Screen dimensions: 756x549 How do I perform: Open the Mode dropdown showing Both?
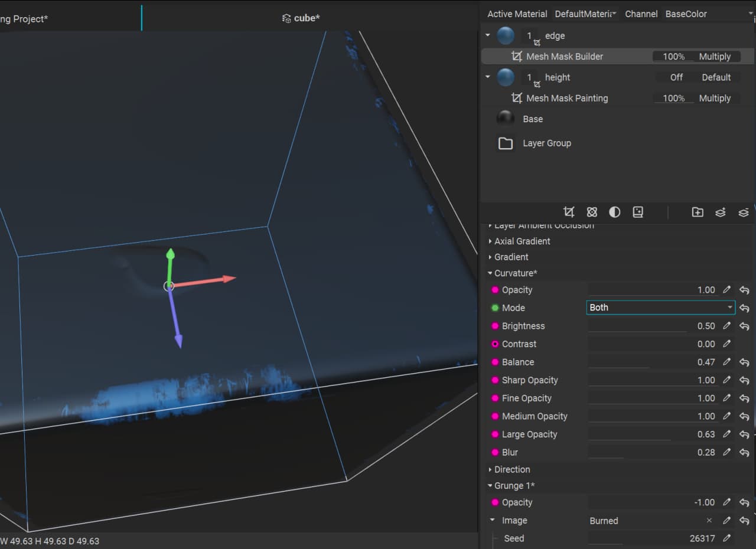point(660,308)
